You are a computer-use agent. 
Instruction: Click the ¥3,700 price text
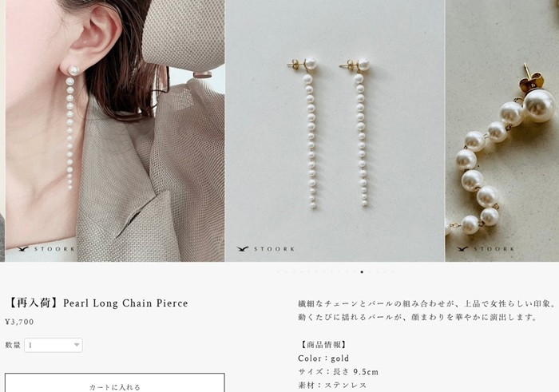(x=20, y=322)
